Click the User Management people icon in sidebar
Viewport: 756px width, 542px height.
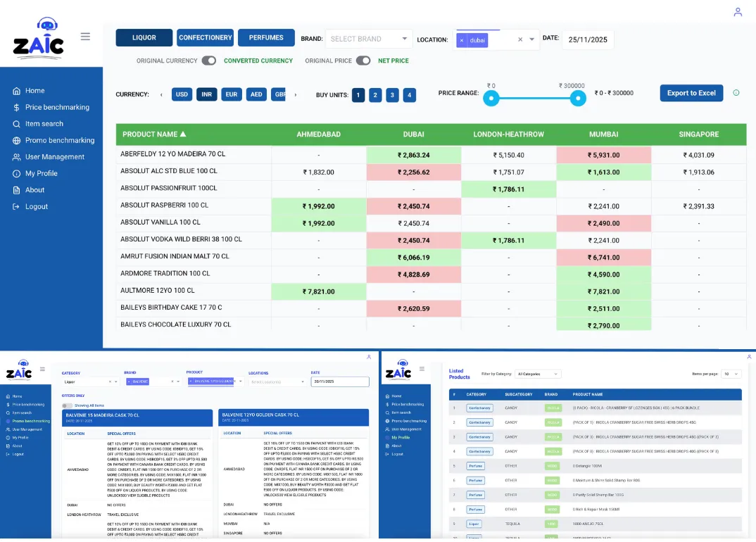pyautogui.click(x=16, y=157)
